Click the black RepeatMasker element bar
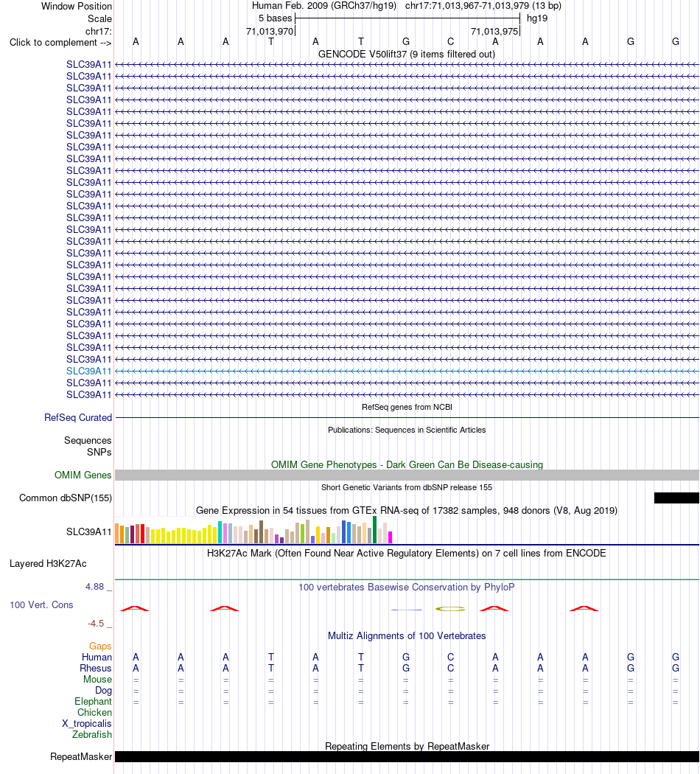The image size is (700, 774). [x=407, y=757]
